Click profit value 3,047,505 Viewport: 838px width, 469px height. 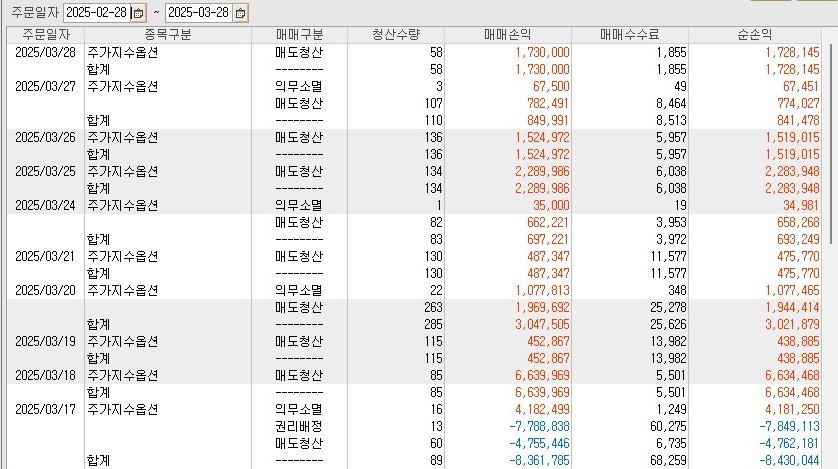pyautogui.click(x=542, y=324)
